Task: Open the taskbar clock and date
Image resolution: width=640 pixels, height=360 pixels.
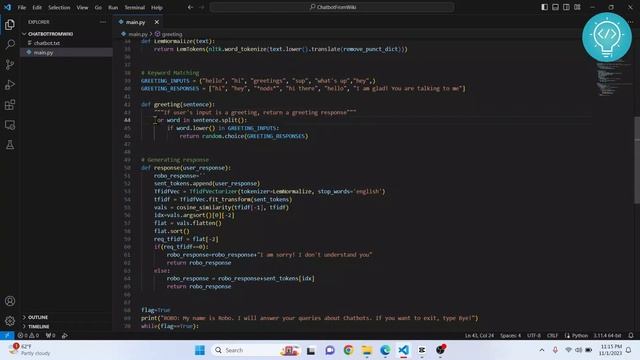Action: tap(611, 350)
